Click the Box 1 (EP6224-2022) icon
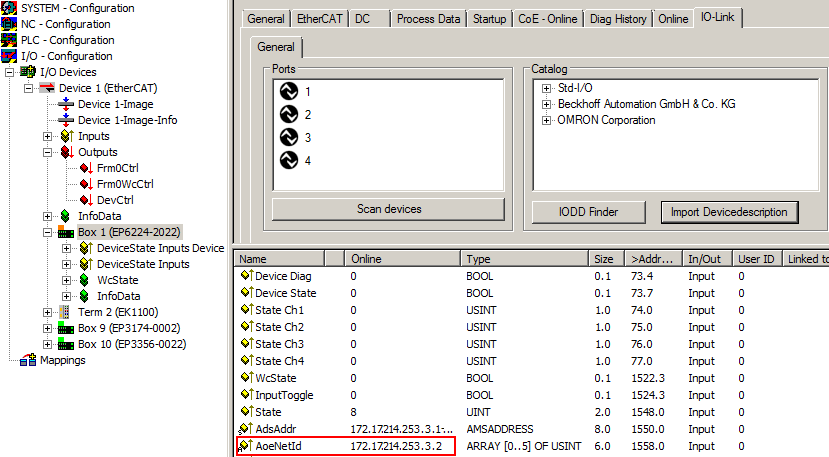The width and height of the screenshot is (829, 457). pos(66,231)
